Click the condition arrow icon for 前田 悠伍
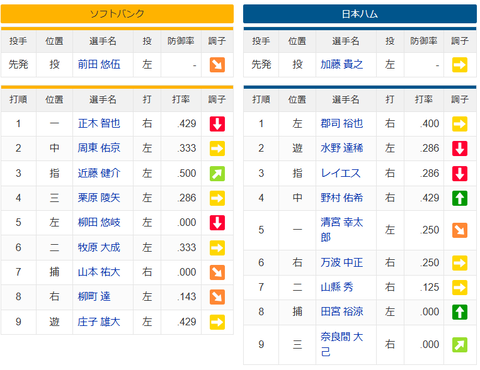 tap(217, 65)
